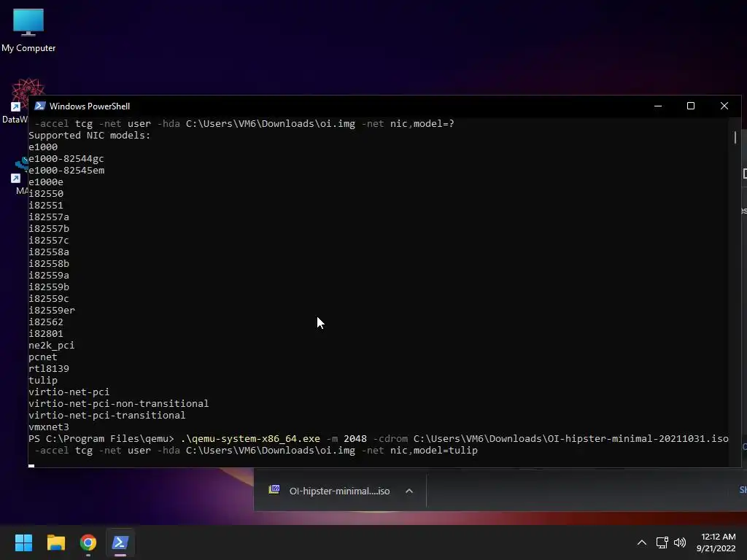Click the 'i82559er' entry
This screenshot has width=747, height=560.
click(52, 310)
